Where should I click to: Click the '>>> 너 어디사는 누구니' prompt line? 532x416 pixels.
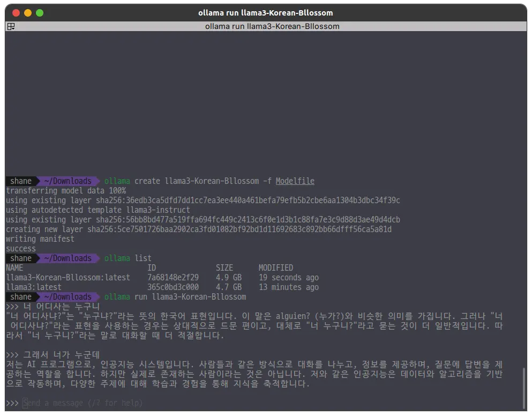(53, 306)
